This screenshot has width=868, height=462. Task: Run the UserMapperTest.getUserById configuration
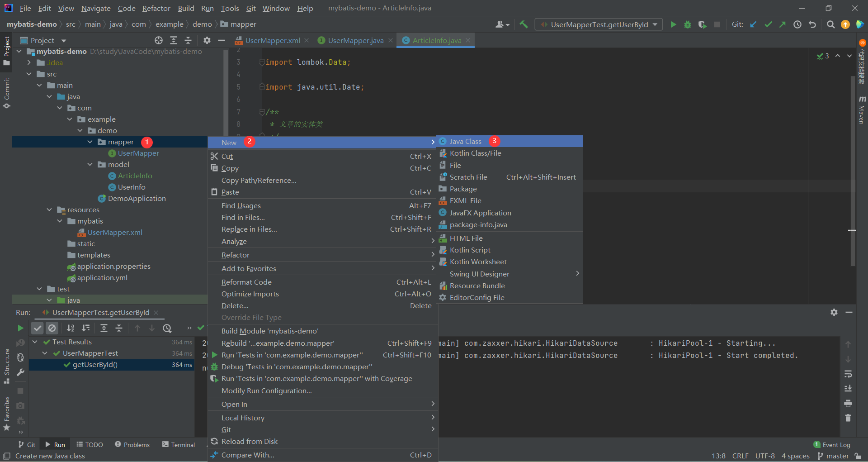pos(673,24)
